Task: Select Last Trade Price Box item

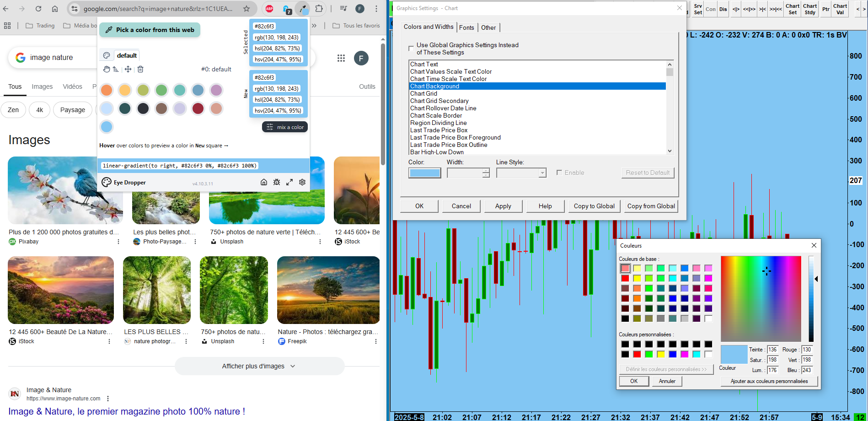Action: (537, 130)
